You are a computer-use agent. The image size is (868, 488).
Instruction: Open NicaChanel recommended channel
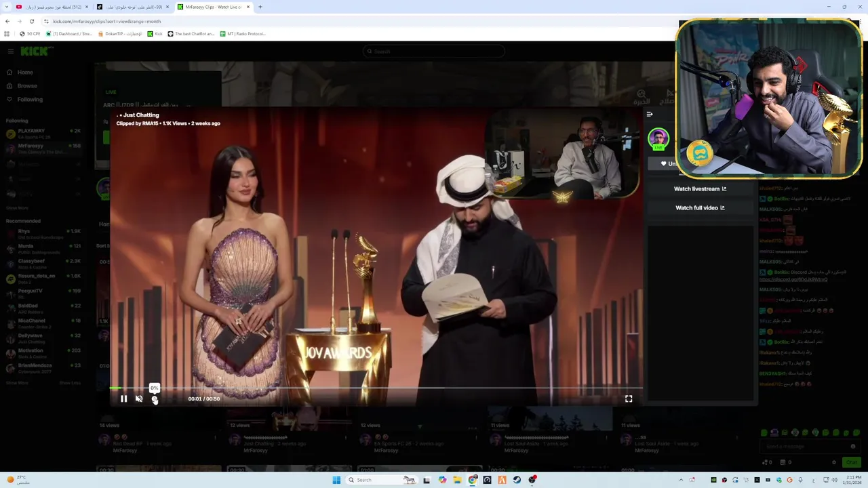click(x=43, y=323)
